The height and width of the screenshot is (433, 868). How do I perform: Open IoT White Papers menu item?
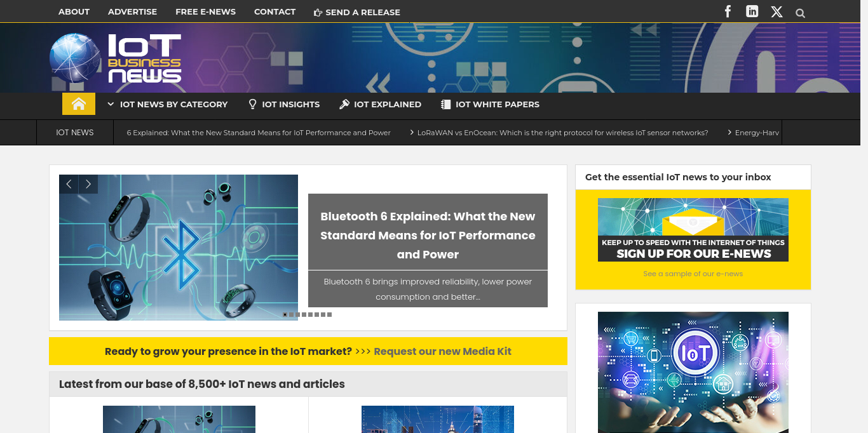(x=490, y=104)
